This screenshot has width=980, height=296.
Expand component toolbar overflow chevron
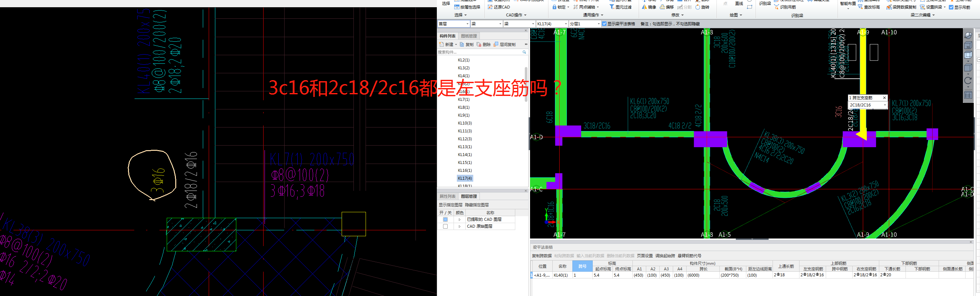526,45
